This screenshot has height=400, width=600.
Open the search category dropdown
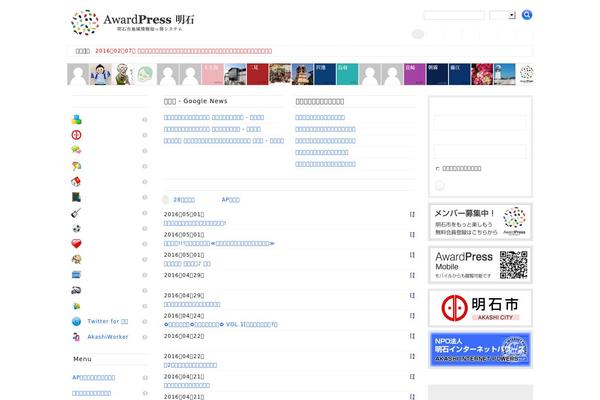point(503,15)
